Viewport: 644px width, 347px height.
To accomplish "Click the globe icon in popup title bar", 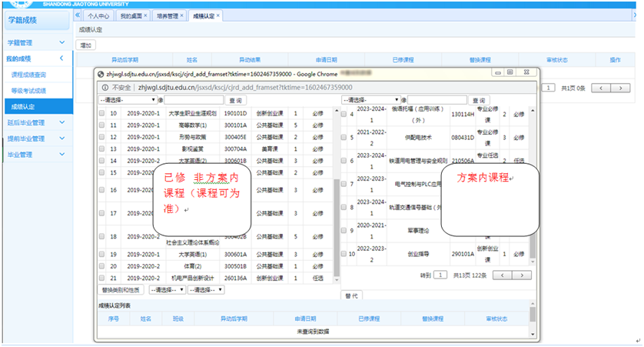I will point(101,75).
